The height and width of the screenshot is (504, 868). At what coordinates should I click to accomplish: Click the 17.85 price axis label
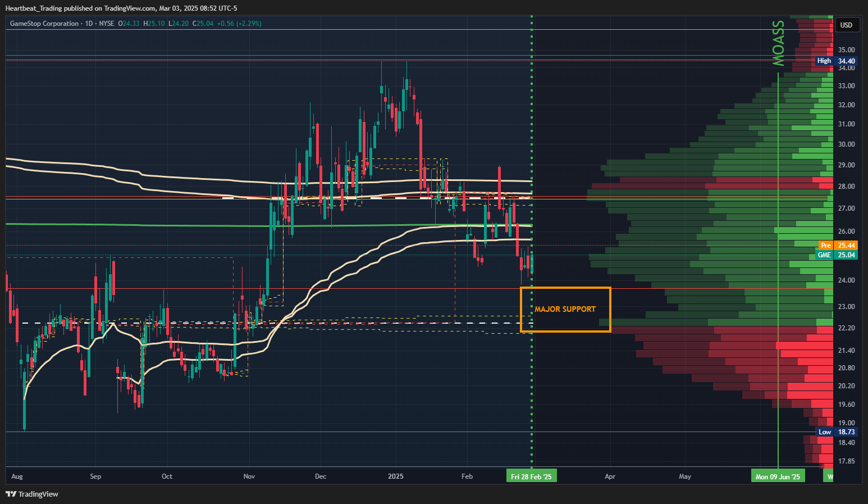pyautogui.click(x=846, y=461)
